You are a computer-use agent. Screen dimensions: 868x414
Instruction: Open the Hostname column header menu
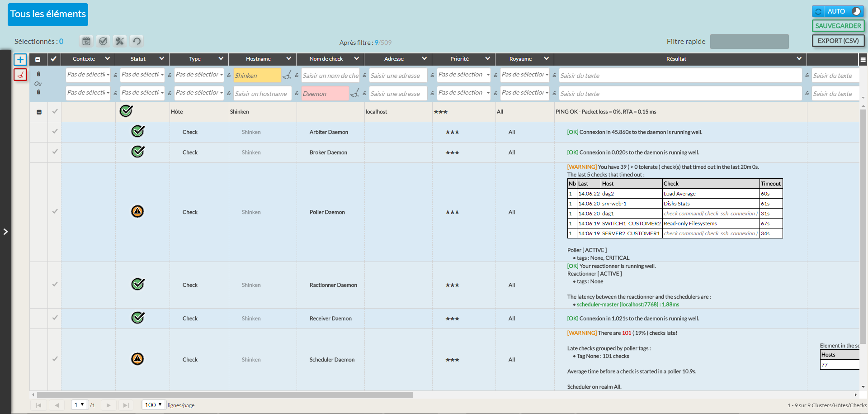[288, 59]
